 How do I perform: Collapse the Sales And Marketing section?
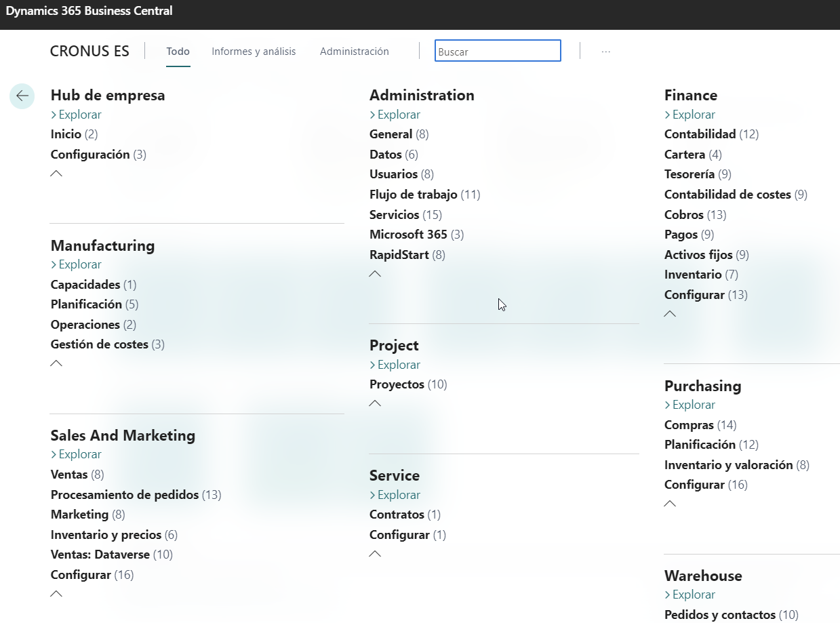click(x=57, y=594)
